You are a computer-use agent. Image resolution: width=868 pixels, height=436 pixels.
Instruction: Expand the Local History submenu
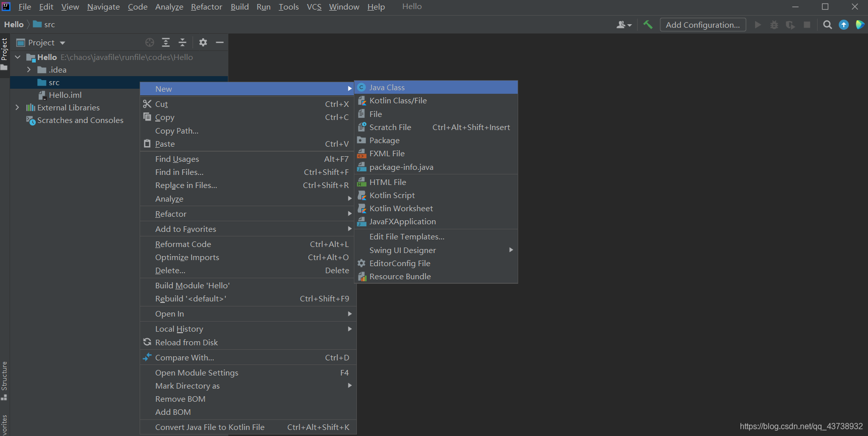tap(350, 329)
